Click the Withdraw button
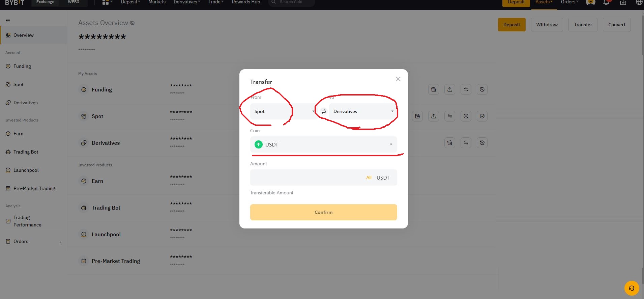The image size is (644, 299). point(547,25)
